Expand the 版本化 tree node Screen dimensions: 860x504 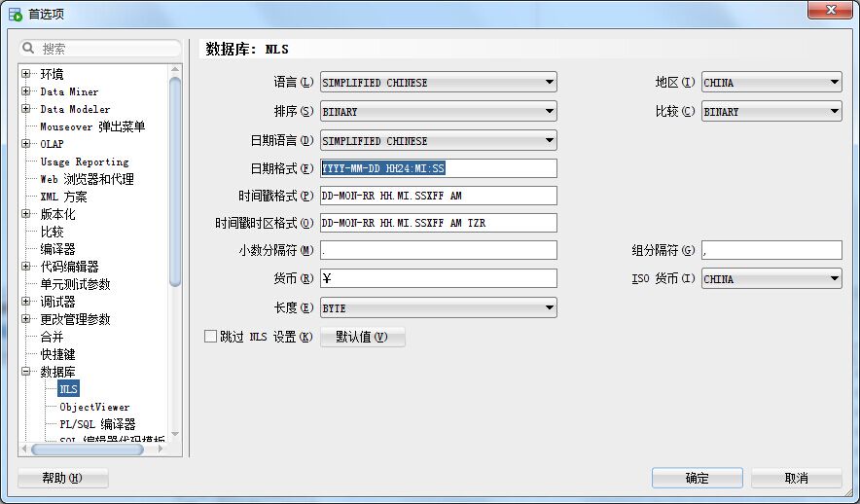[x=25, y=214]
